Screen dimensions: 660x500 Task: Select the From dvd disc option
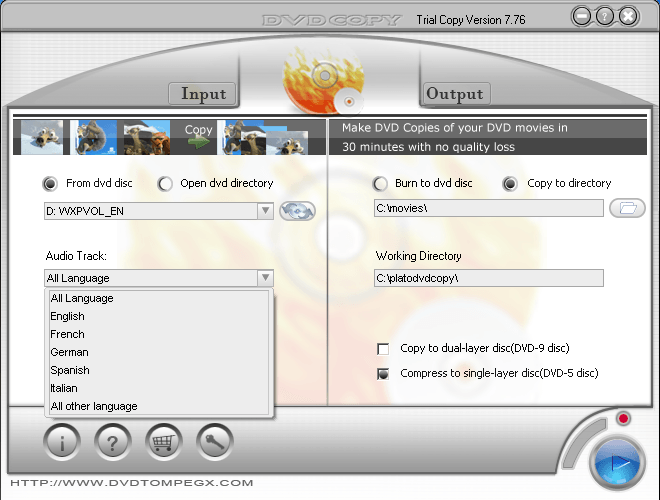[x=50, y=184]
